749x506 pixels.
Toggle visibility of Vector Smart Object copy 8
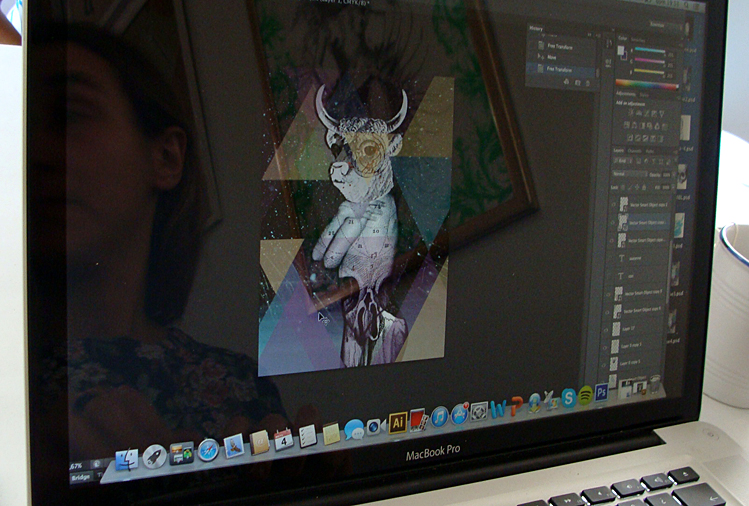point(608,312)
